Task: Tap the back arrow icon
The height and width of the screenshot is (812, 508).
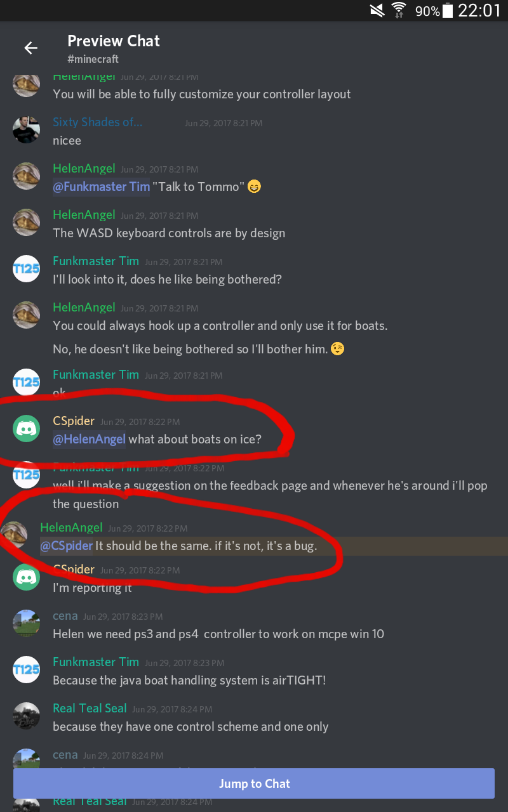Action: tap(30, 48)
